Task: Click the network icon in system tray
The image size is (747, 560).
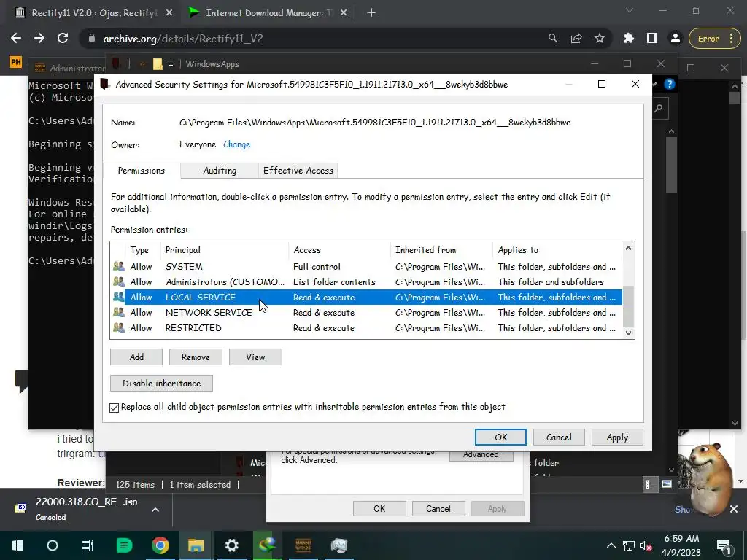Action: point(629,545)
